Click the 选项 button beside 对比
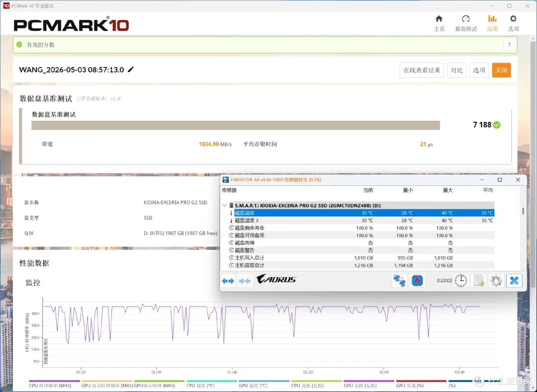The image size is (537, 392). pos(479,70)
